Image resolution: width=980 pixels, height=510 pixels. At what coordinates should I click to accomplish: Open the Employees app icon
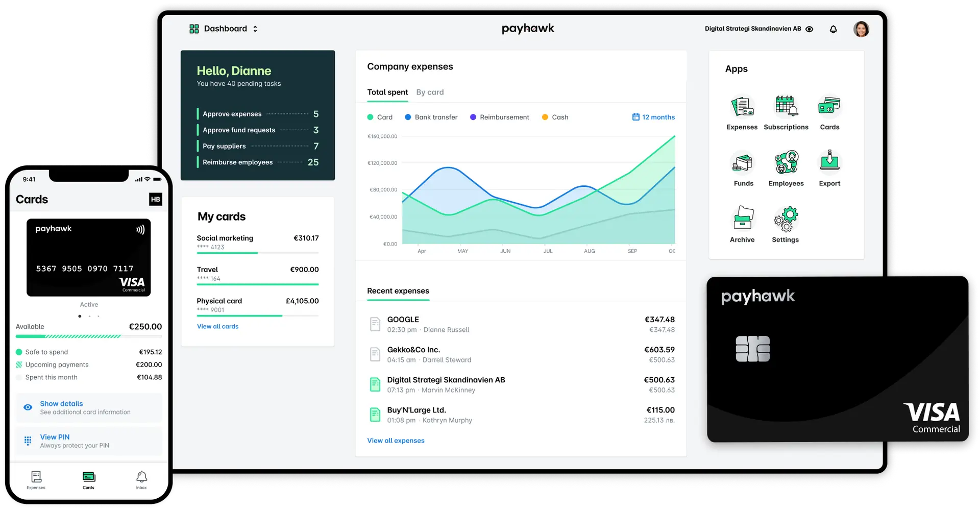click(786, 163)
